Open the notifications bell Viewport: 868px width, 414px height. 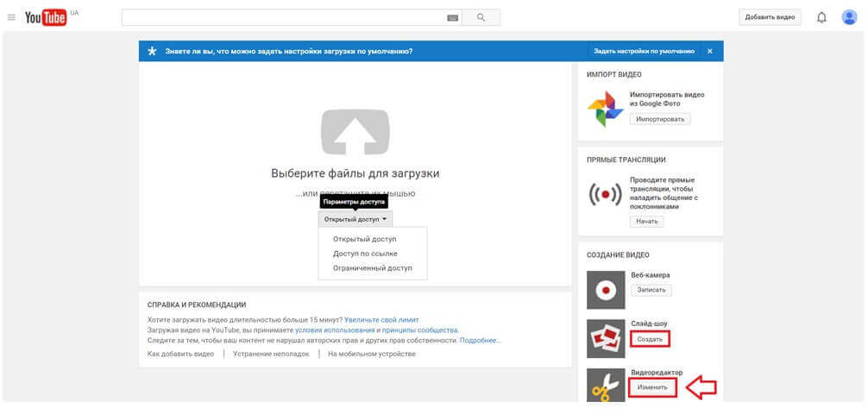[821, 17]
